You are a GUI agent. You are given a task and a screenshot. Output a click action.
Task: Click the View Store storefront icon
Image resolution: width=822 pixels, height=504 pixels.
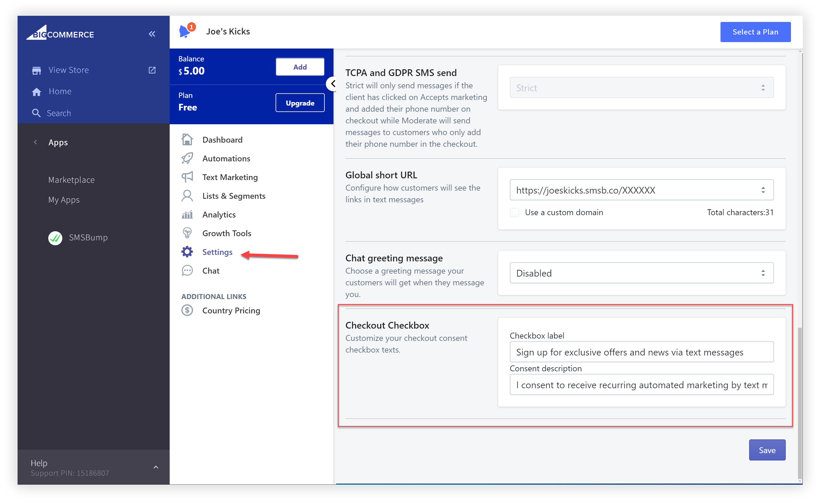(36, 70)
